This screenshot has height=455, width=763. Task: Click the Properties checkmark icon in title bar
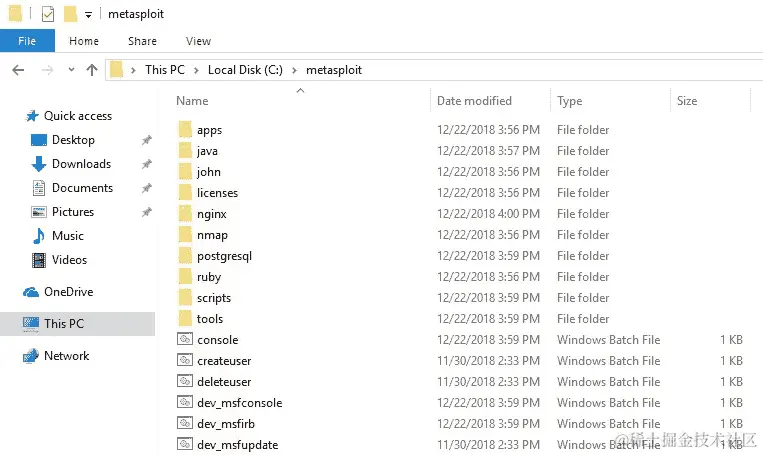pos(48,14)
